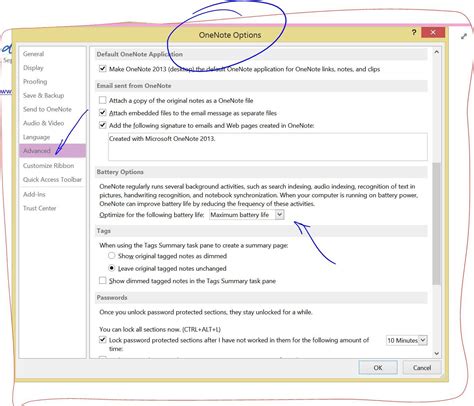
Task: Click the Default OneNote Application header
Action: [x=261, y=54]
